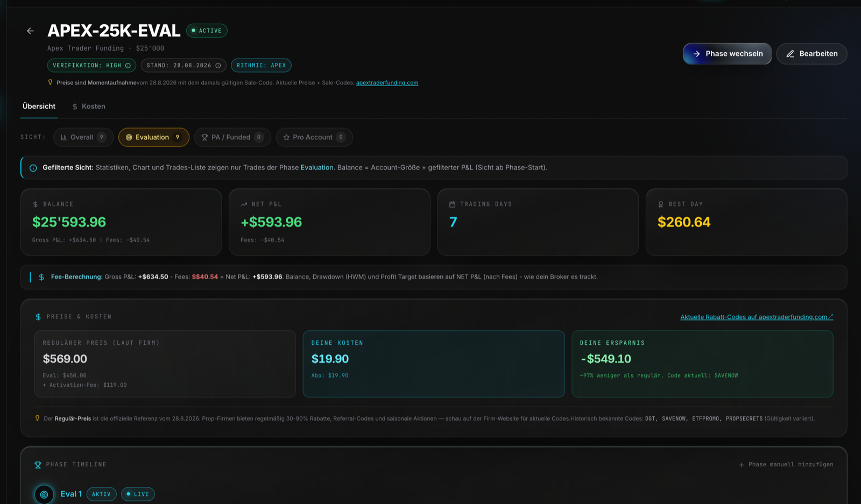Select the Overall view filter
861x504 pixels.
83,137
